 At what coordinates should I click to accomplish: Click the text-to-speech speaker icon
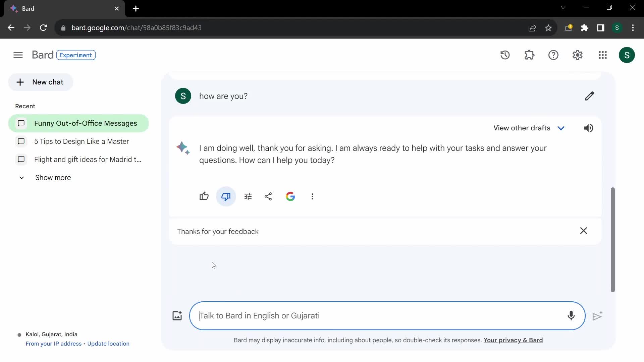click(x=589, y=128)
